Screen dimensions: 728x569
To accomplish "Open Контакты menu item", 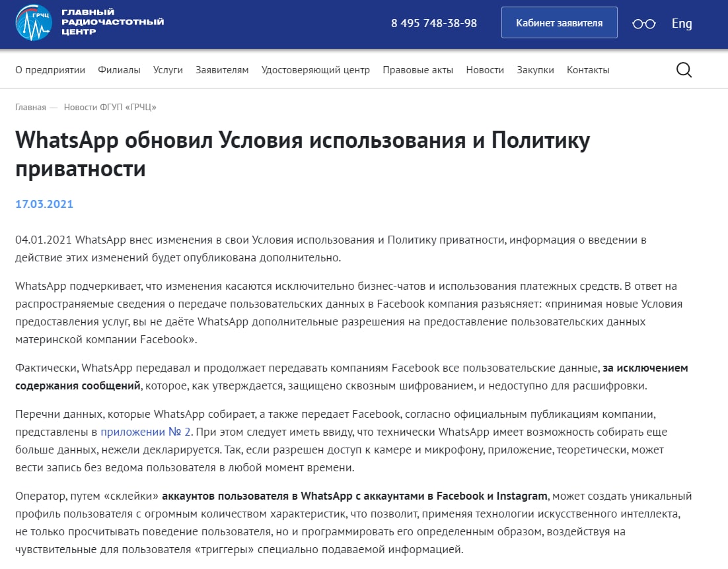I will pos(588,70).
